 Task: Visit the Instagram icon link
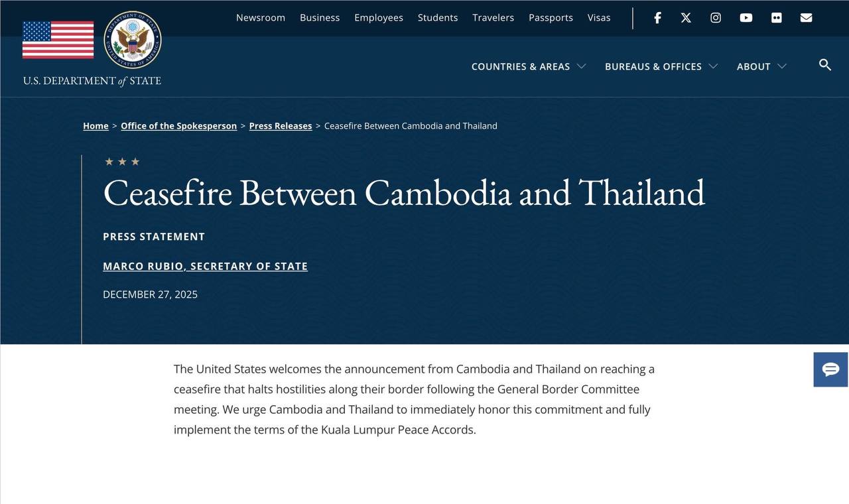716,18
